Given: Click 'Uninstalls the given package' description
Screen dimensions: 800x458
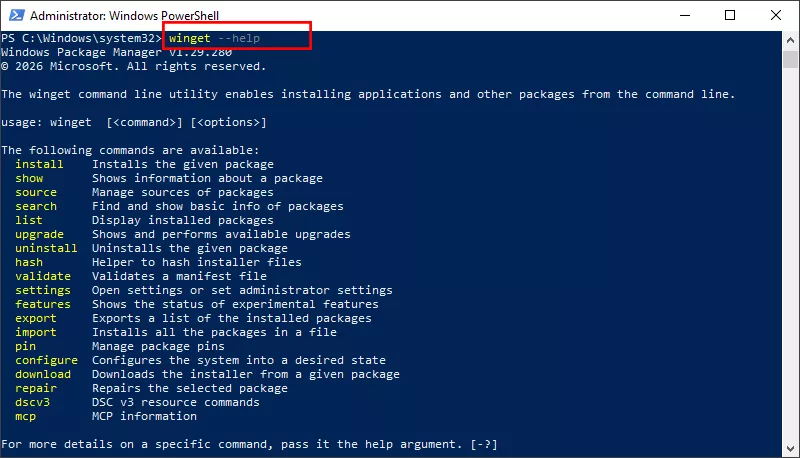Looking at the screenshot, I should [x=190, y=248].
